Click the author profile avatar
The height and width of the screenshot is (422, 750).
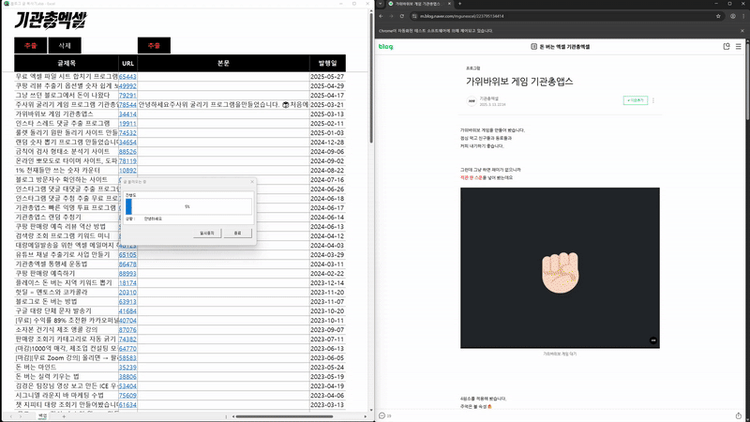pyautogui.click(x=472, y=101)
